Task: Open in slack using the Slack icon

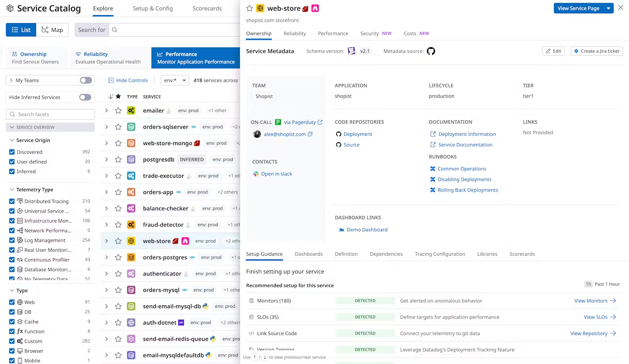Action: tap(256, 174)
